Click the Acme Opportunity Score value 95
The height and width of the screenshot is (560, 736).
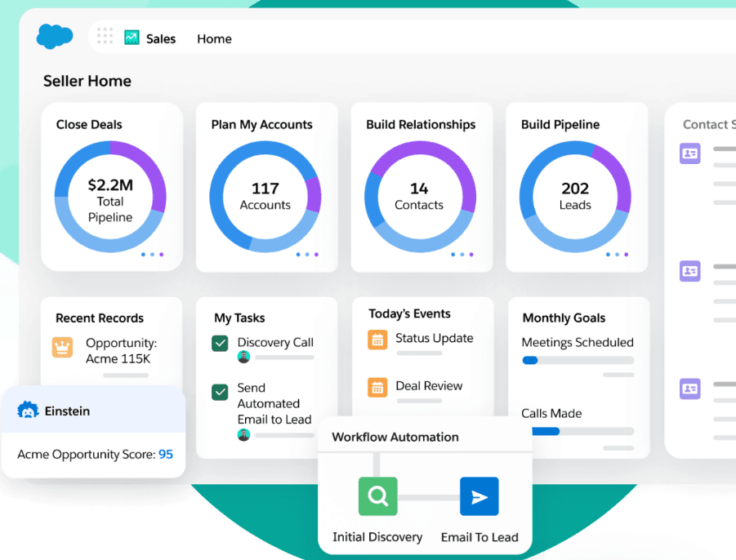[166, 454]
